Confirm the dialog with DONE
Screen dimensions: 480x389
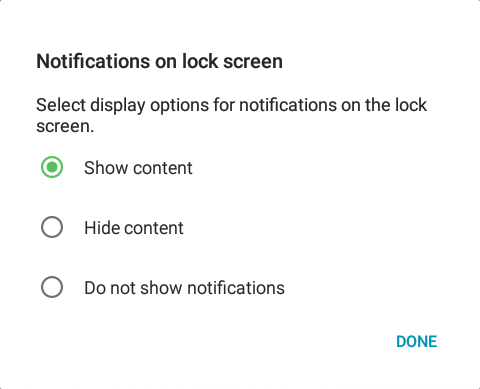pyautogui.click(x=416, y=342)
